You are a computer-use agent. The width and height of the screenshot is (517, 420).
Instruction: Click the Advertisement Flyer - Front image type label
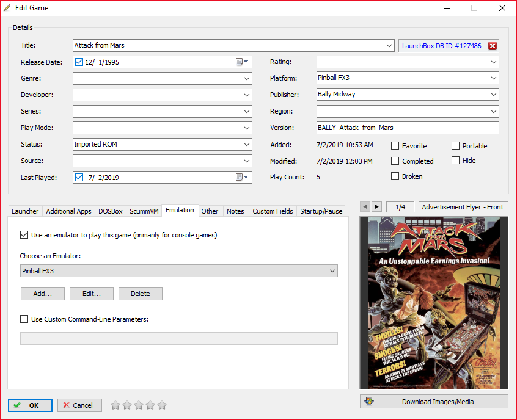463,207
